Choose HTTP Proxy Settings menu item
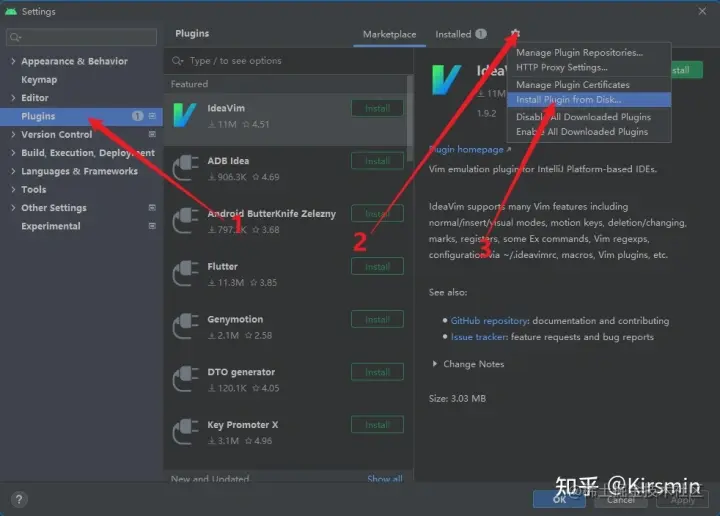Viewport: 720px width, 516px height. click(589, 67)
